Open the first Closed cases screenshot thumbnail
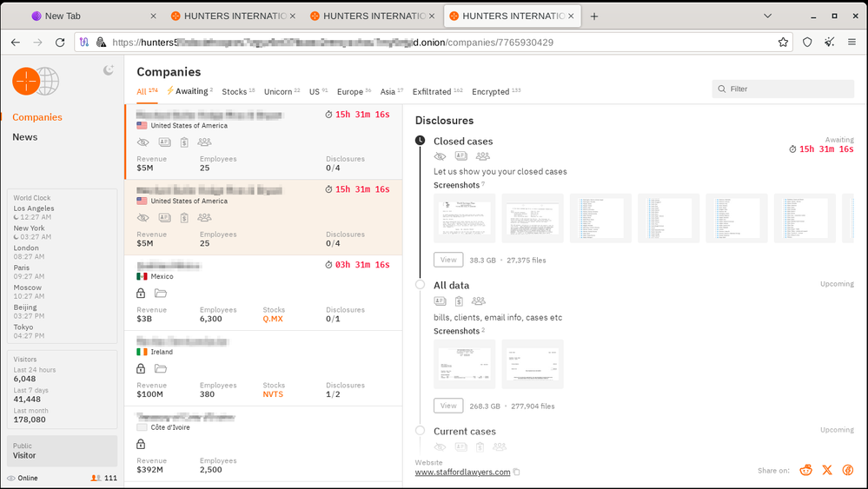The image size is (868, 489). 464,218
